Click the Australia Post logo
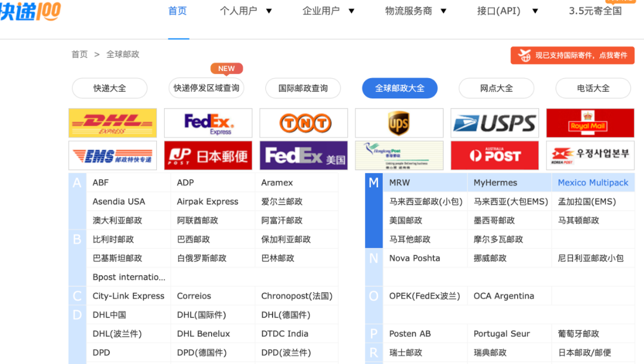This screenshot has width=644, height=364. pos(494,155)
